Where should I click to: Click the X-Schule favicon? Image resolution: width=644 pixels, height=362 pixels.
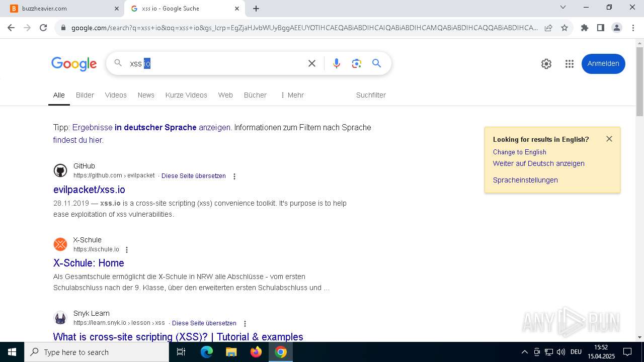(x=60, y=244)
